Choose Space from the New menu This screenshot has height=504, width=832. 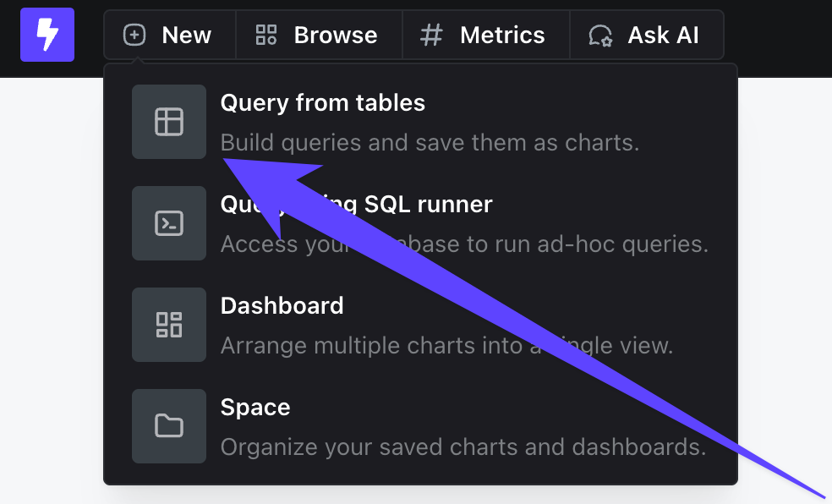(x=420, y=426)
